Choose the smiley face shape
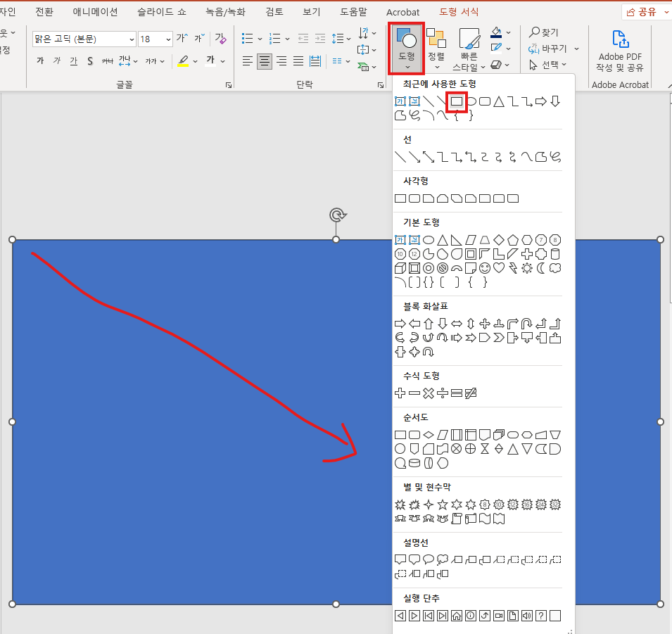Image resolution: width=672 pixels, height=634 pixels. [485, 268]
